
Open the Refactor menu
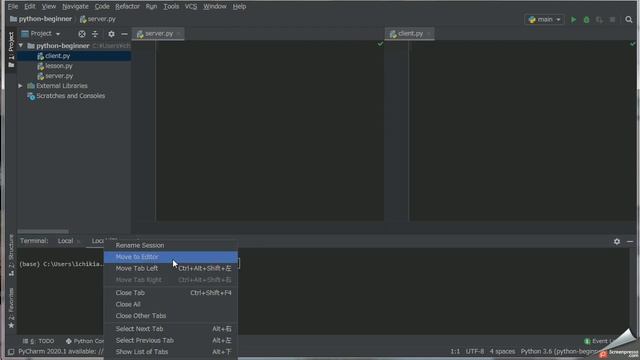[127, 7]
